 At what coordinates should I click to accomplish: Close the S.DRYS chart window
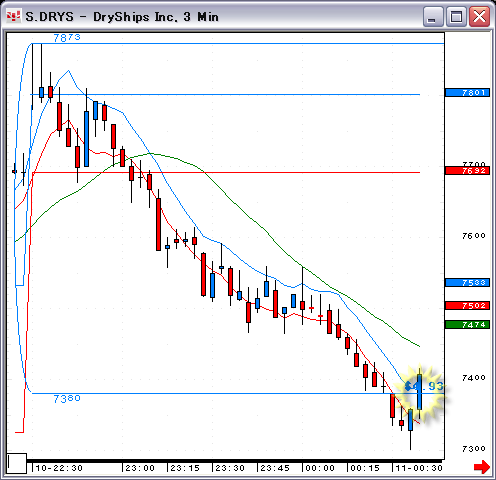click(479, 16)
